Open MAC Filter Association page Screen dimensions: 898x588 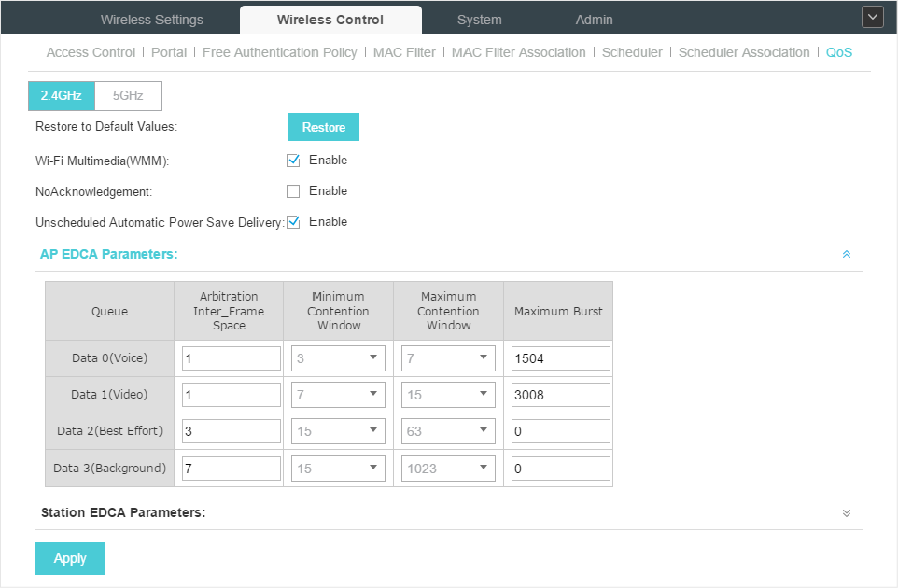click(x=518, y=52)
